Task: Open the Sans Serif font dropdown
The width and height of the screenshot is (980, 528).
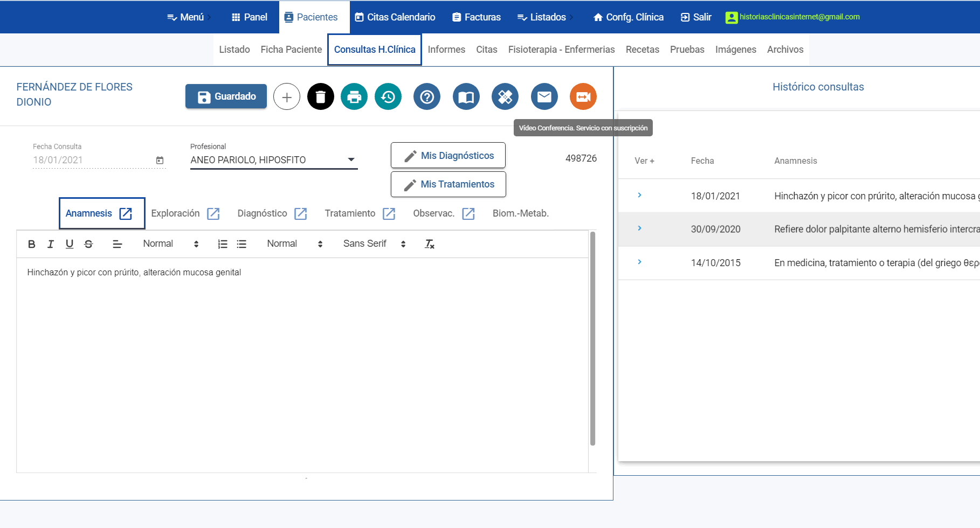Action: tap(374, 244)
